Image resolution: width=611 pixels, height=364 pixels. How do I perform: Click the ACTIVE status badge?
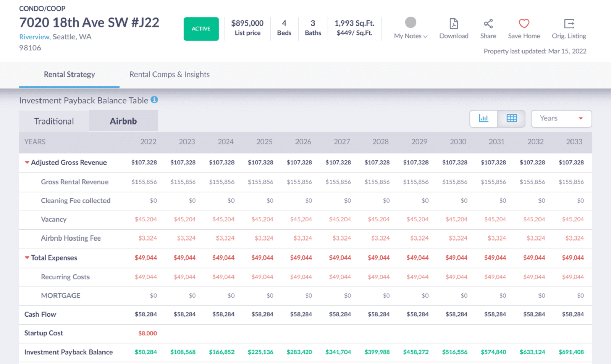click(x=201, y=29)
